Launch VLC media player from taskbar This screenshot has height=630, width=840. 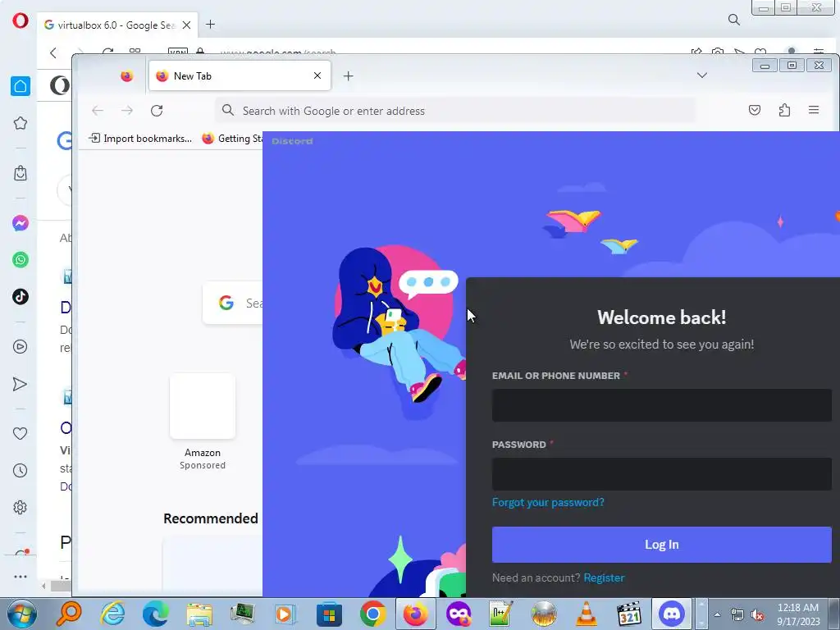(586, 614)
